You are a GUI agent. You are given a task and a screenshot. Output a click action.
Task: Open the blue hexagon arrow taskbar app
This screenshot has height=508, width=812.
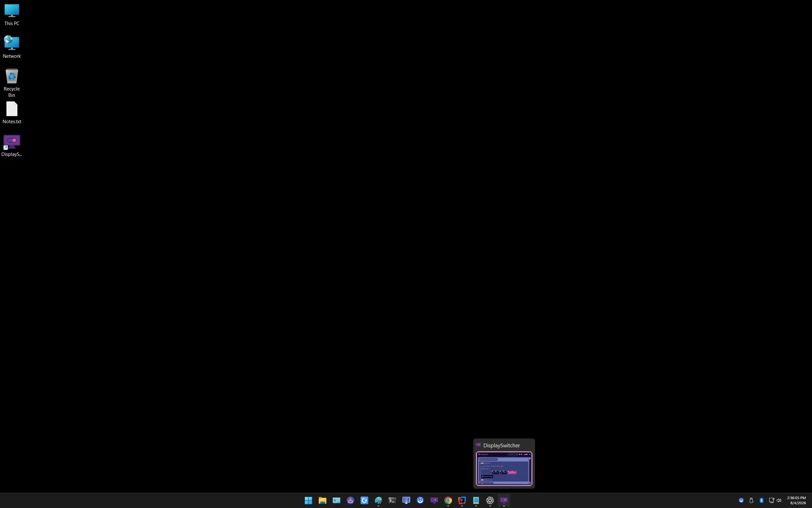point(364,500)
